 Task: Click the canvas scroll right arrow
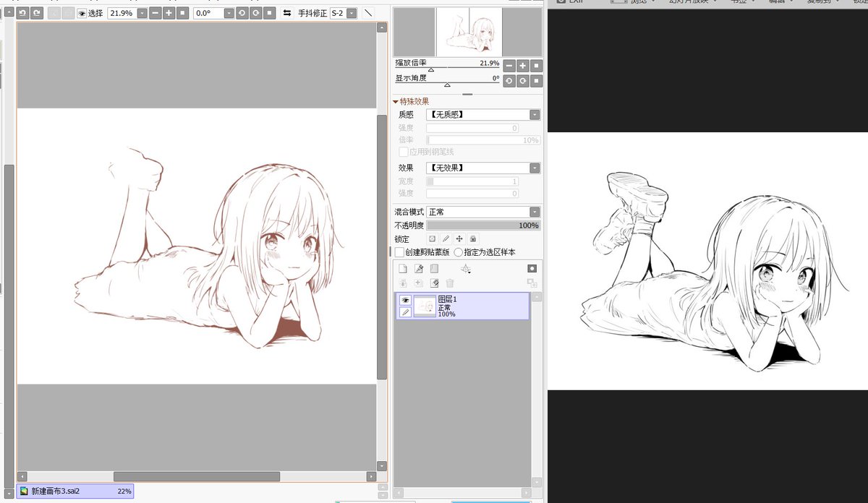(371, 476)
